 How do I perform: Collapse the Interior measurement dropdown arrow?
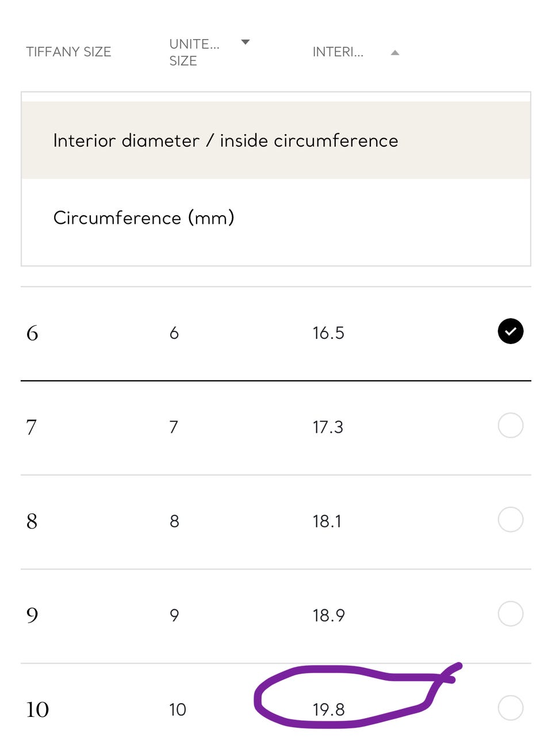pos(394,53)
